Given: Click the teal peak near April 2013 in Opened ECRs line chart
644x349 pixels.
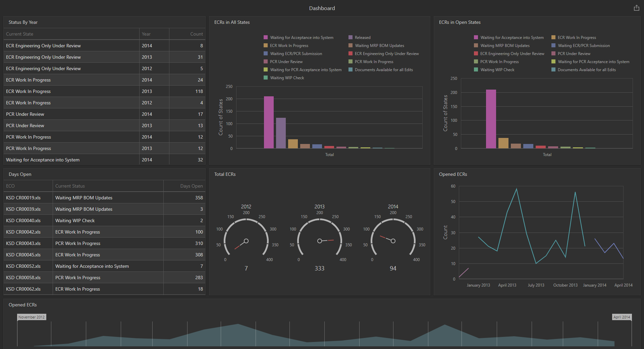Looking at the screenshot, I should point(516,189).
